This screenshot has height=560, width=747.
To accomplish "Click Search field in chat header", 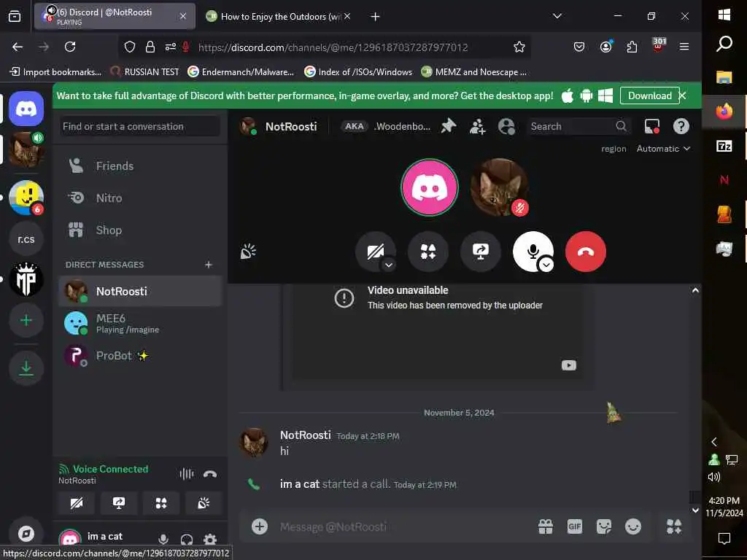I will [578, 126].
